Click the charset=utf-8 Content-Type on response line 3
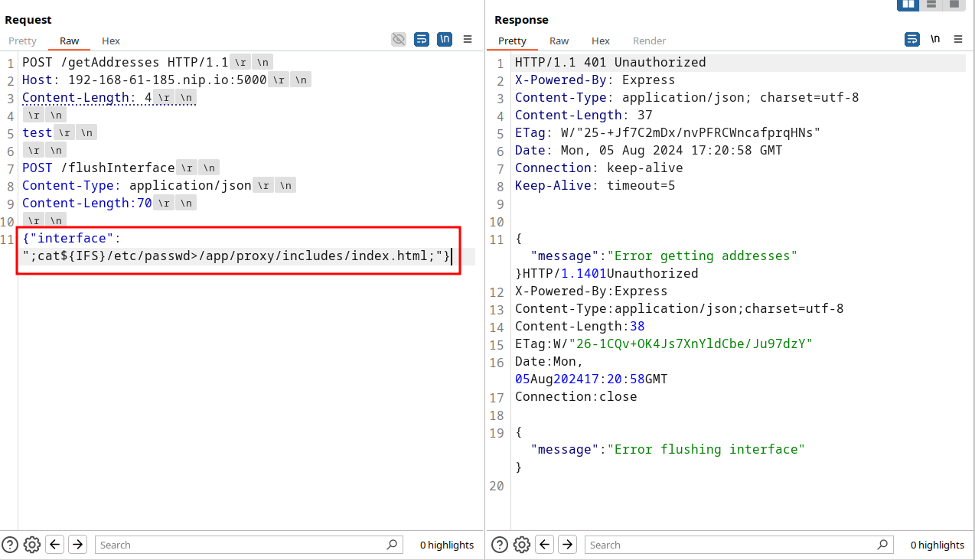This screenshot has width=975, height=560. point(687,97)
